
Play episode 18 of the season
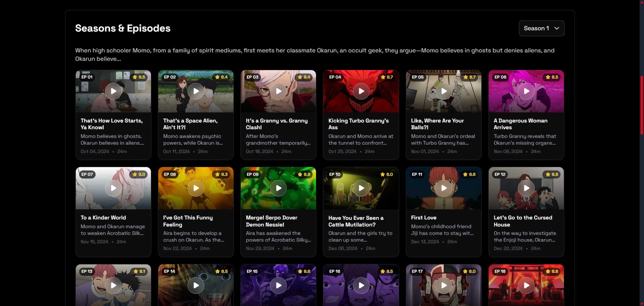526,285
